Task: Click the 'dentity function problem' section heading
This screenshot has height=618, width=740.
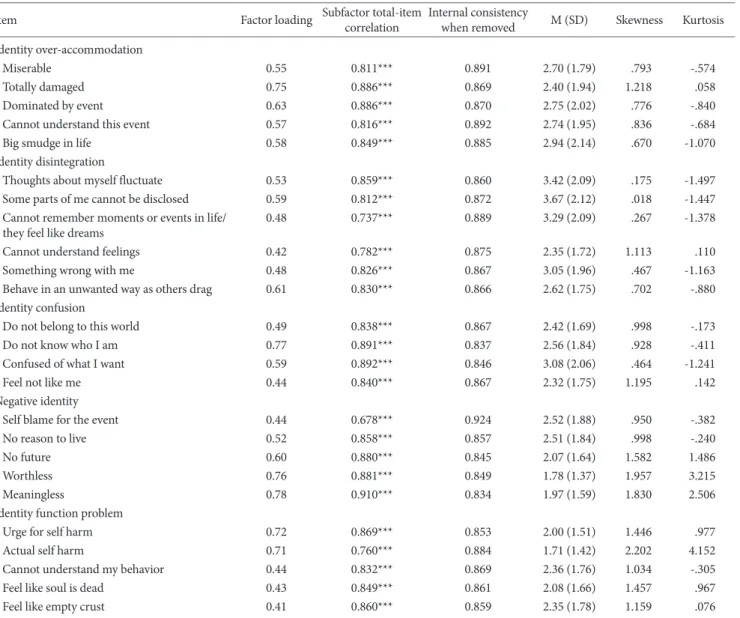Action: point(61,513)
